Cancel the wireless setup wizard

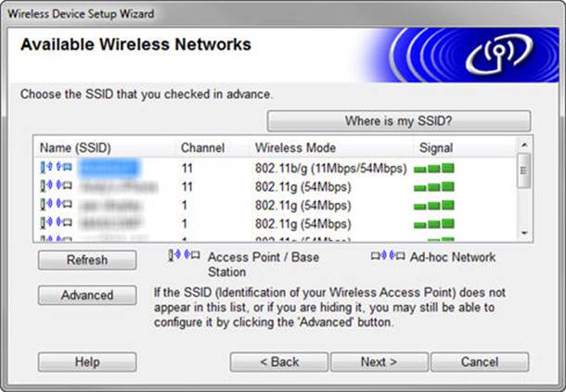[480, 361]
